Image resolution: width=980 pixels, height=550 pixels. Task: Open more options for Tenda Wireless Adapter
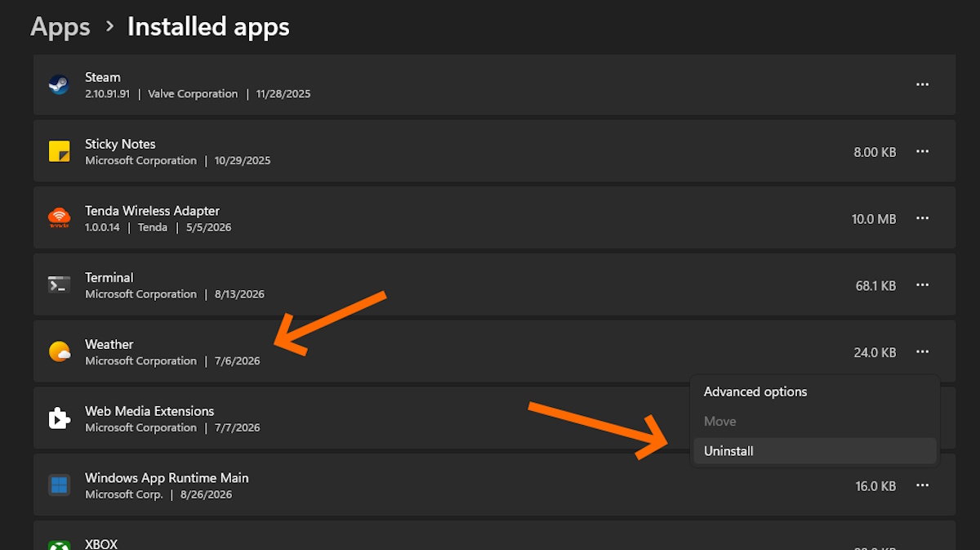[x=923, y=218]
